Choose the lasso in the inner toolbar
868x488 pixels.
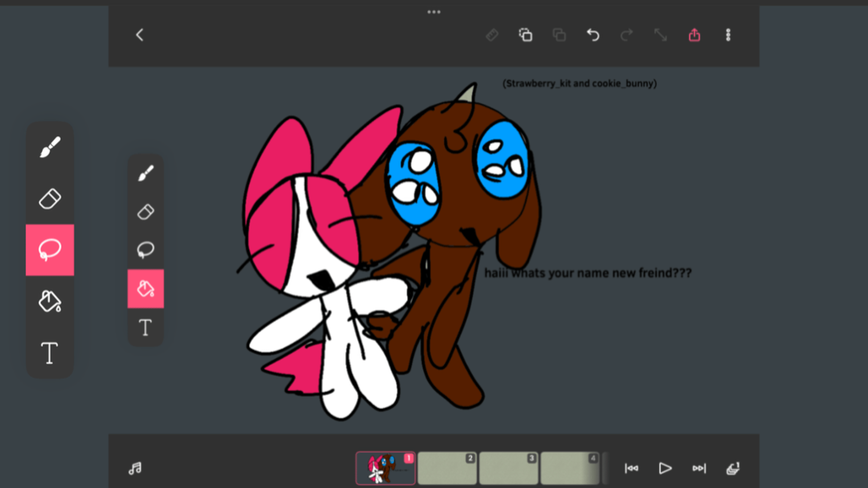145,250
